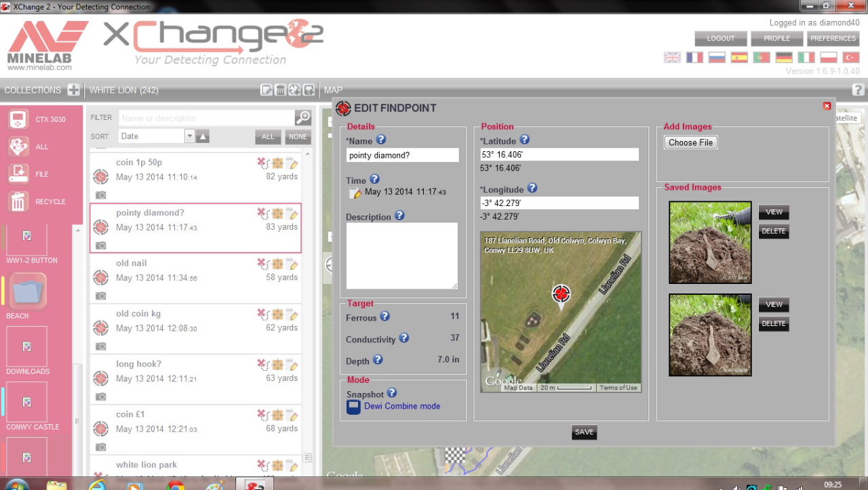Image resolution: width=868 pixels, height=490 pixels.
Task: Switch language to German flag
Action: tap(784, 58)
